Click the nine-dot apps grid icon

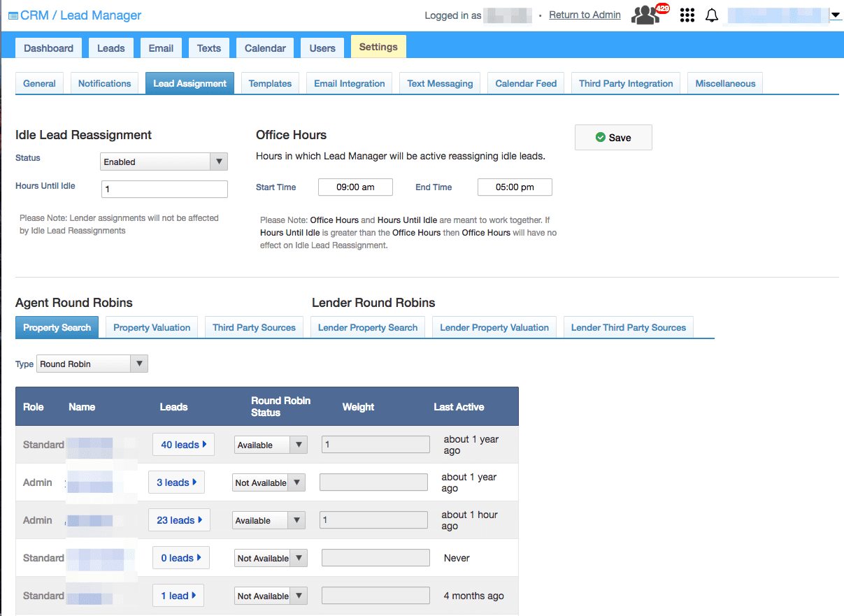[687, 15]
